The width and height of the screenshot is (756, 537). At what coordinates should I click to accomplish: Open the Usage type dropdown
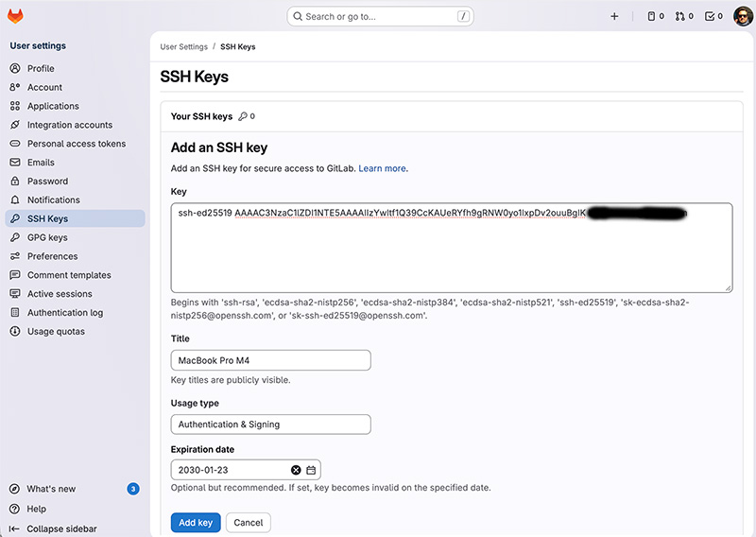[270, 424]
